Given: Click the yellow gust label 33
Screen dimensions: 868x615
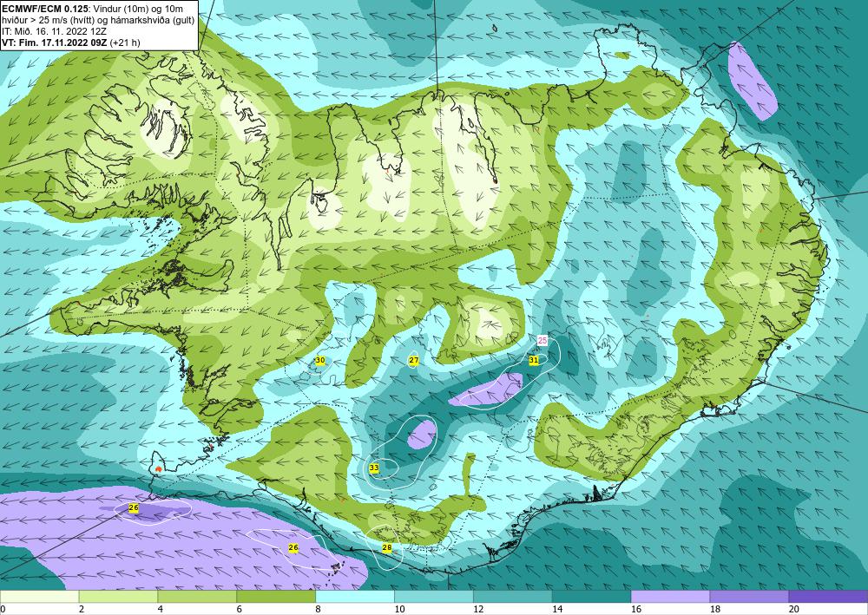Looking at the screenshot, I should pyautogui.click(x=374, y=468).
